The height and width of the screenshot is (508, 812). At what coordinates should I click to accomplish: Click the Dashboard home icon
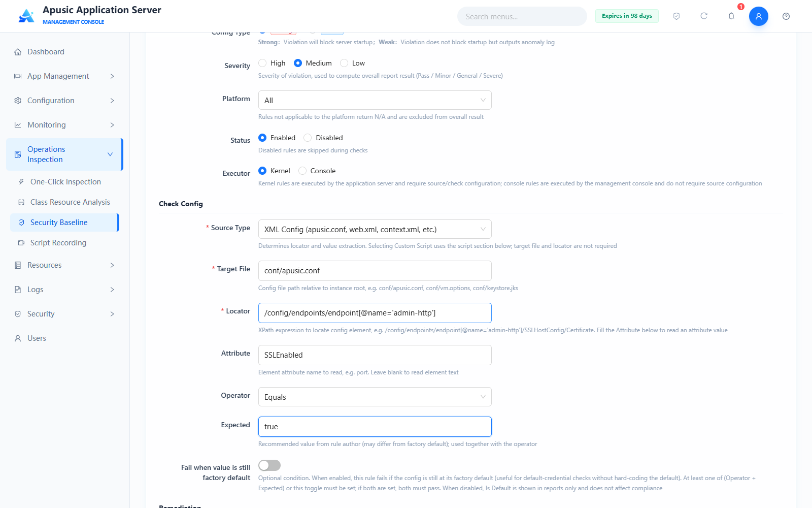tap(18, 52)
